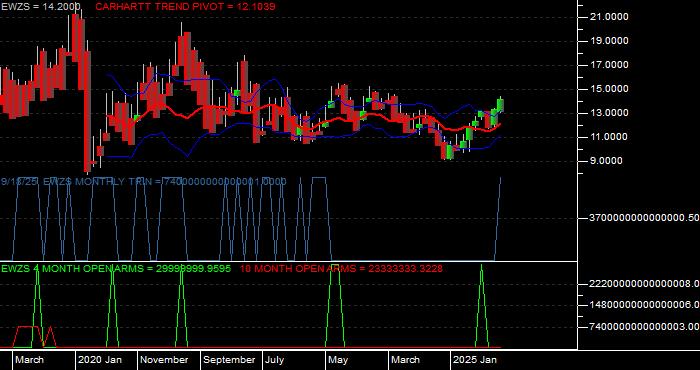Viewport: 700px width, 370px height.
Task: Click the 21.0000 price axis label
Action: (609, 17)
